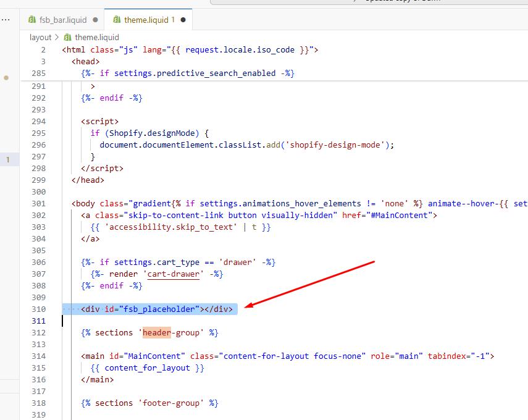The height and width of the screenshot is (420, 528).
Task: Click the tan dot indicator in left sidebar
Action: (x=6, y=78)
